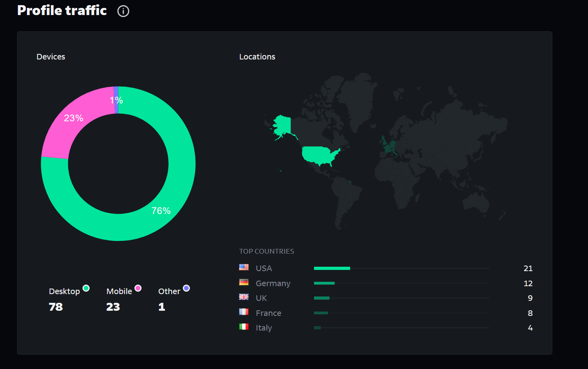588x369 pixels.
Task: Click the Italy visit count 4
Action: click(530, 328)
